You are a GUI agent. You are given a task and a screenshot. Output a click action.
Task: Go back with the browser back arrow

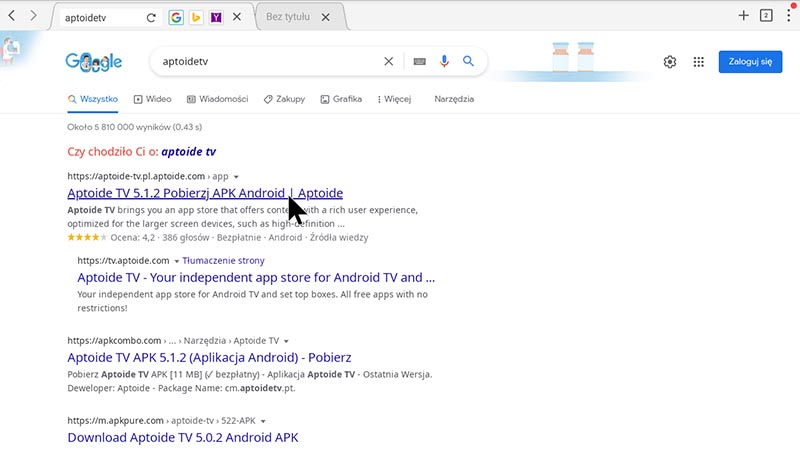point(12,16)
